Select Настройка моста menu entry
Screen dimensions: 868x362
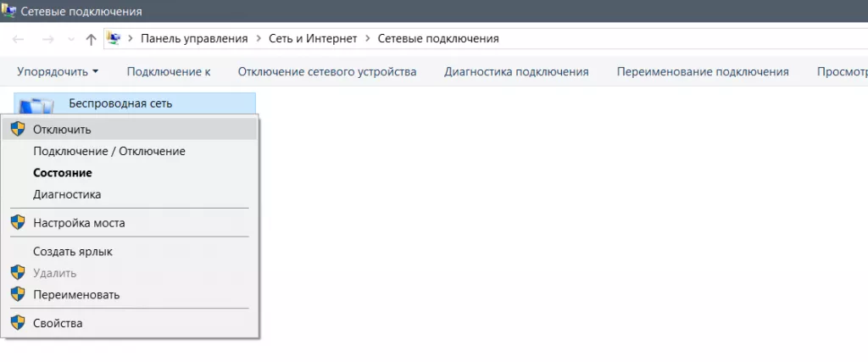[130, 223]
